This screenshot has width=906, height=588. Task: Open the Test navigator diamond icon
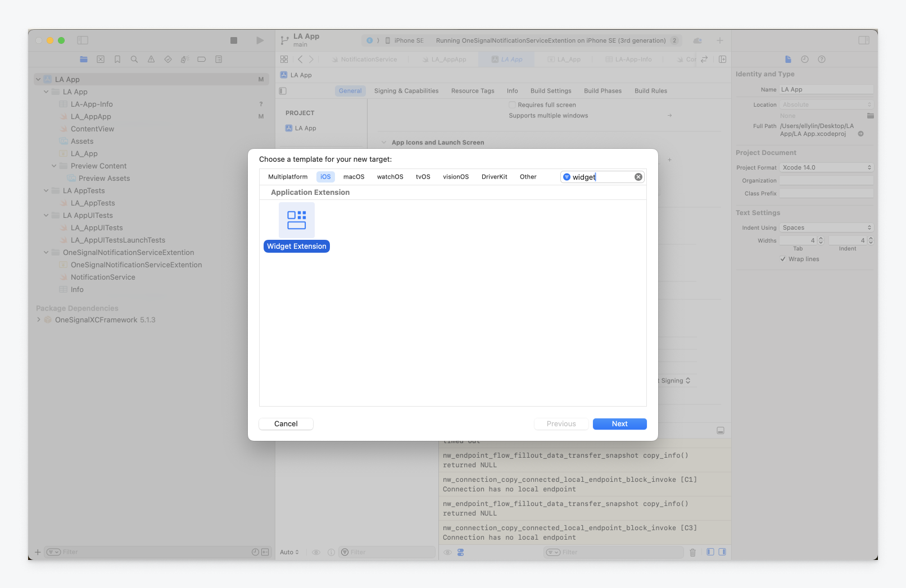(168, 59)
